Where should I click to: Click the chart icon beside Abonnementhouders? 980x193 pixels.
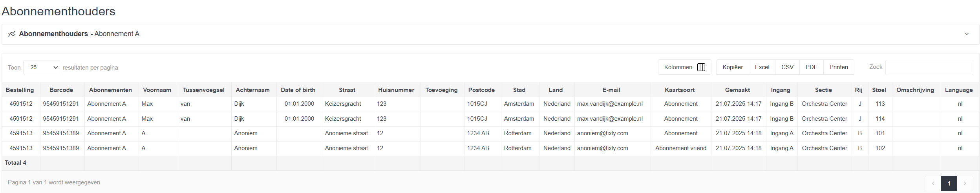(x=12, y=34)
